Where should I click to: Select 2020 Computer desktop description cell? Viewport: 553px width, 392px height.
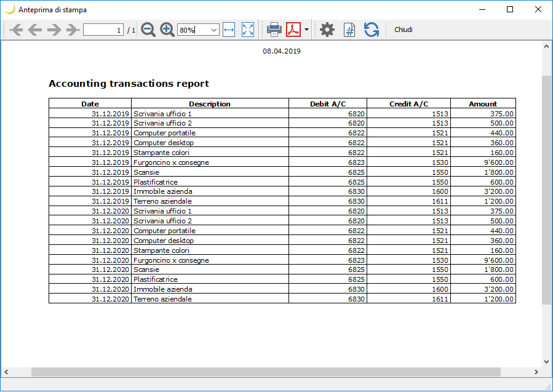[x=210, y=241]
